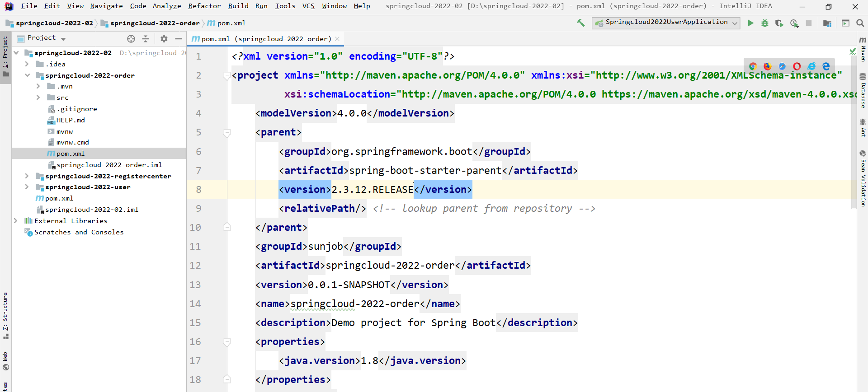868x392 pixels.
Task: Click the springcloud-2022-order artifactId text
Action: [390, 266]
